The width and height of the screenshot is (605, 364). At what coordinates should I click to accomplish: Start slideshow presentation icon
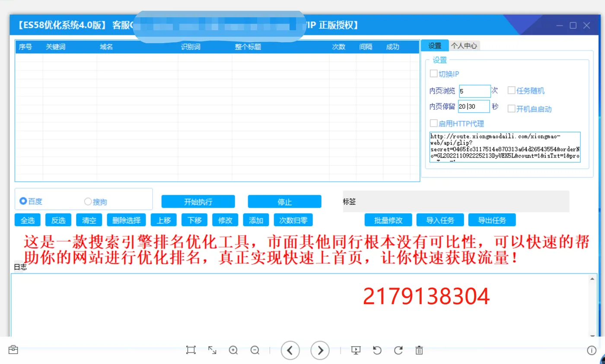coord(356,350)
